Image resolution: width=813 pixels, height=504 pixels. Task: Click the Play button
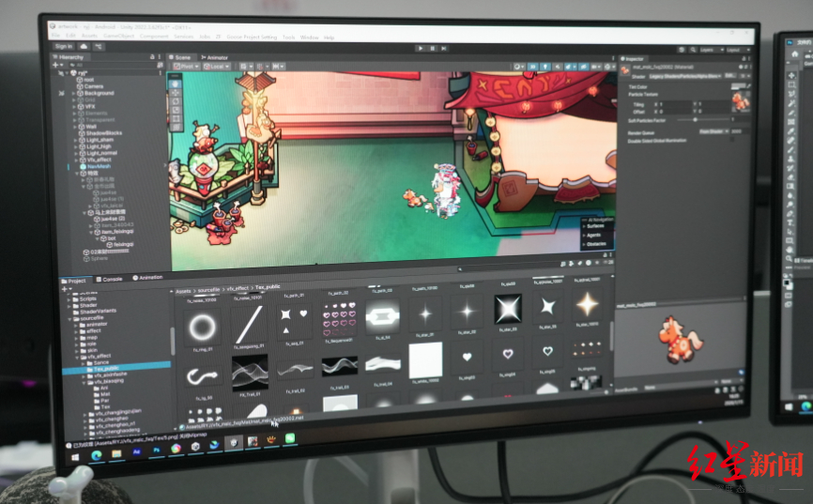click(420, 48)
